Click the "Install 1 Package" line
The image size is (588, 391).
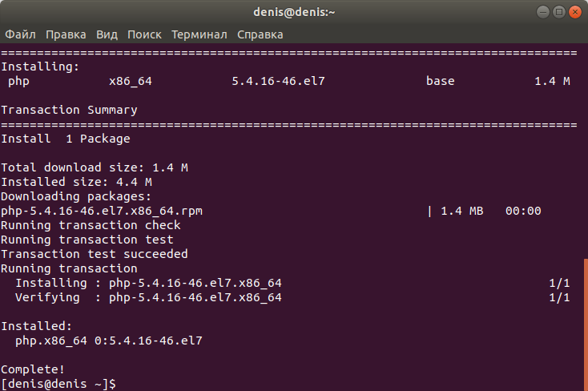pyautogui.click(x=66, y=139)
